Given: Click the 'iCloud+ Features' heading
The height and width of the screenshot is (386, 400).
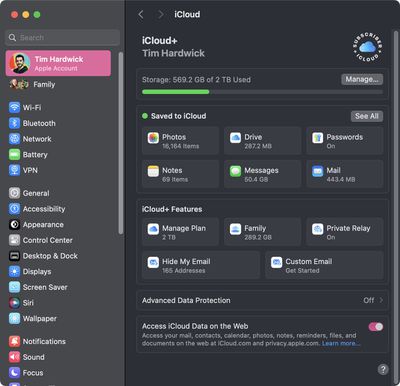Looking at the screenshot, I should coord(172,209).
